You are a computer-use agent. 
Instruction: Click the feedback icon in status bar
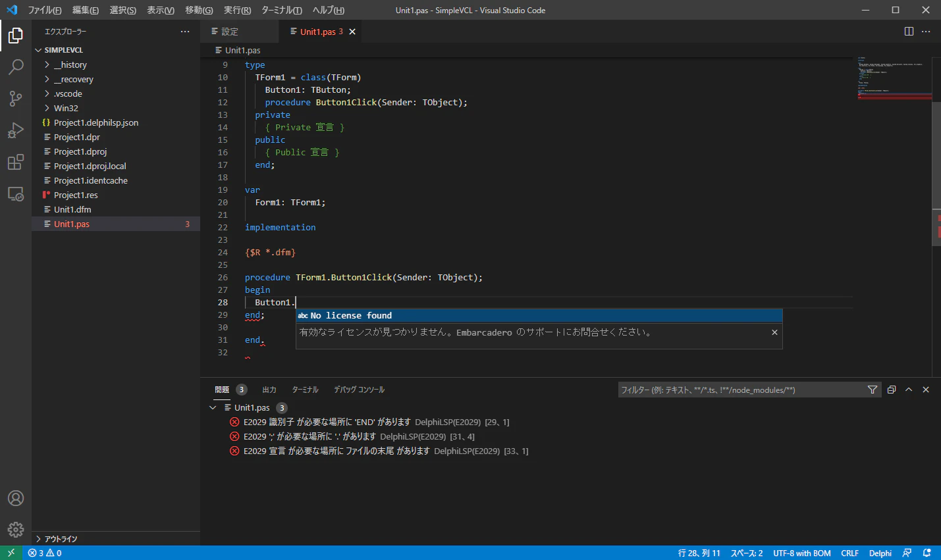[x=907, y=553]
